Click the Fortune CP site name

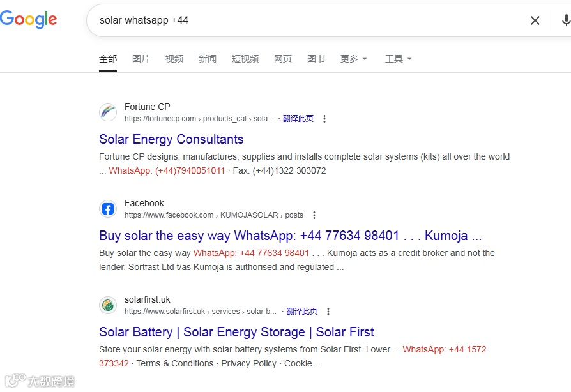[x=147, y=107]
